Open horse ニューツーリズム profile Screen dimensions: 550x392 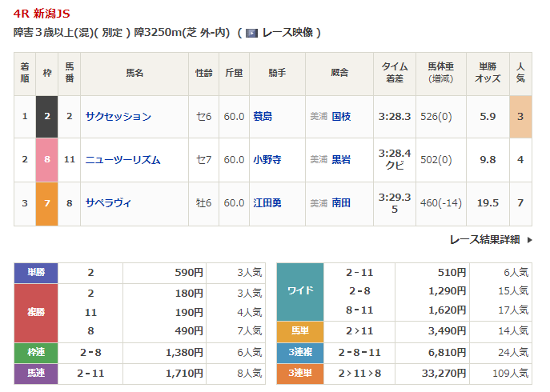coord(123,160)
